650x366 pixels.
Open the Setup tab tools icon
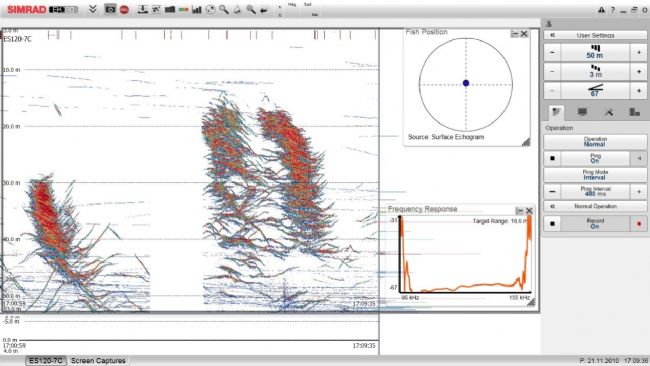(609, 112)
